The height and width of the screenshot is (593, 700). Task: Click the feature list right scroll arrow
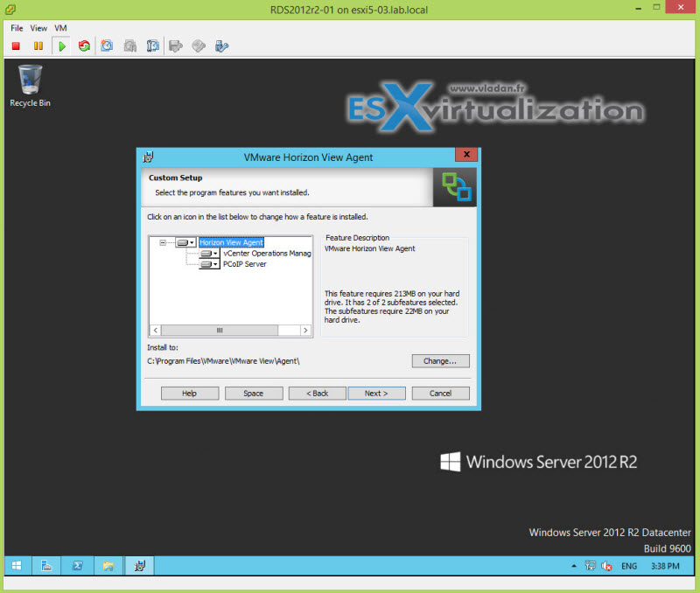pos(305,331)
